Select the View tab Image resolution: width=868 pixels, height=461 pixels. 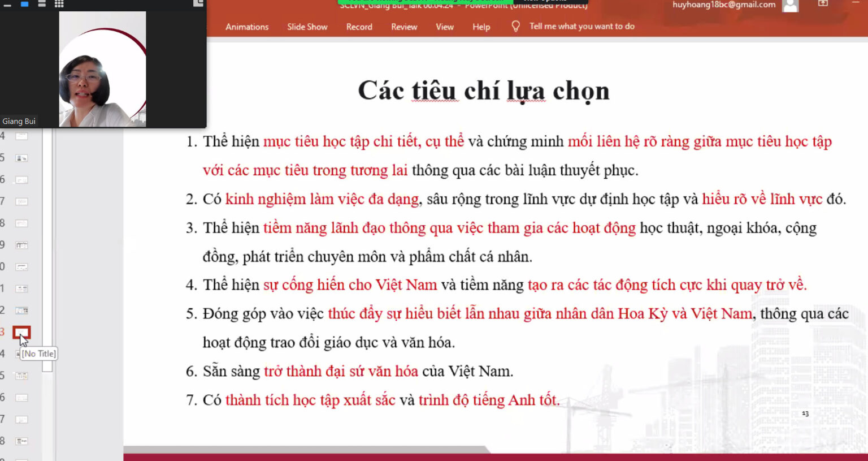click(445, 27)
